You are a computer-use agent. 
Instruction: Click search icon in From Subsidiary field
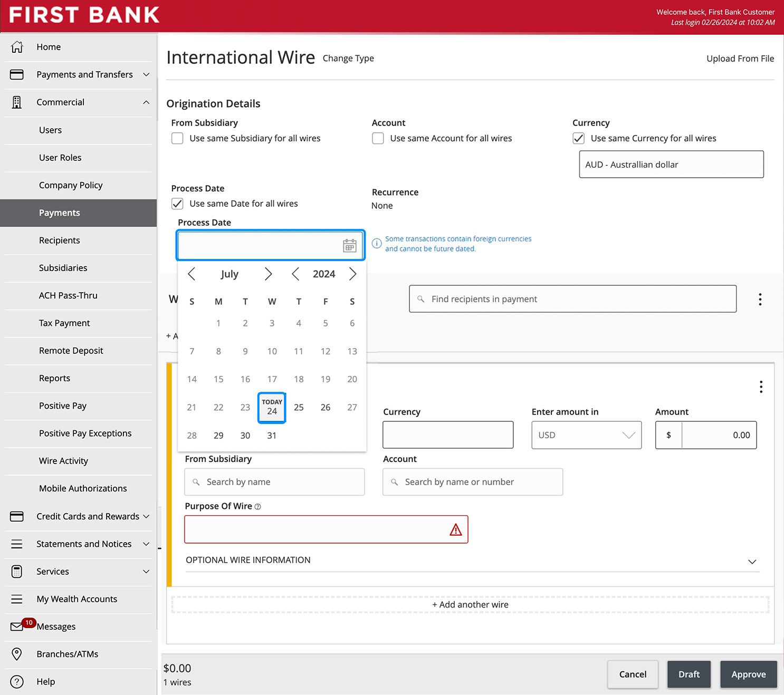[x=196, y=482]
